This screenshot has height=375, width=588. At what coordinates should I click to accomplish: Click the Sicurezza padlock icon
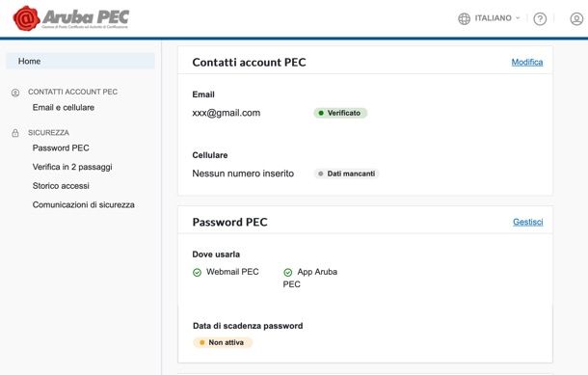pos(15,133)
